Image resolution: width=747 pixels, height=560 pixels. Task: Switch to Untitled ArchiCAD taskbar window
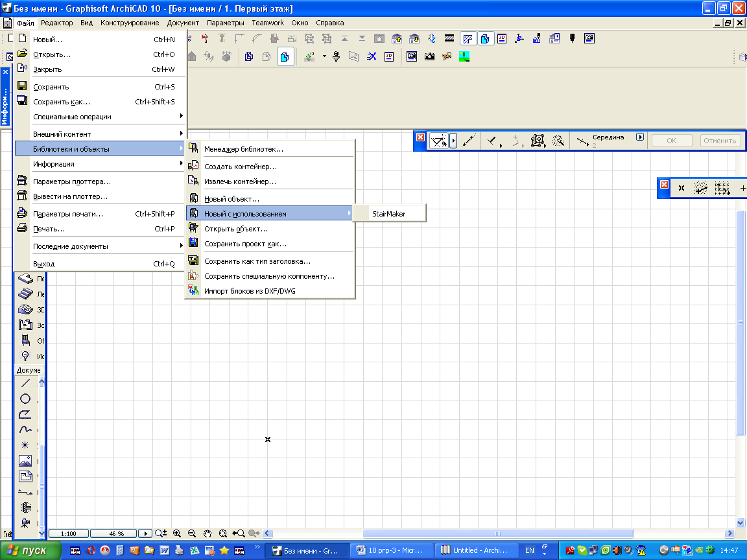tap(476, 550)
